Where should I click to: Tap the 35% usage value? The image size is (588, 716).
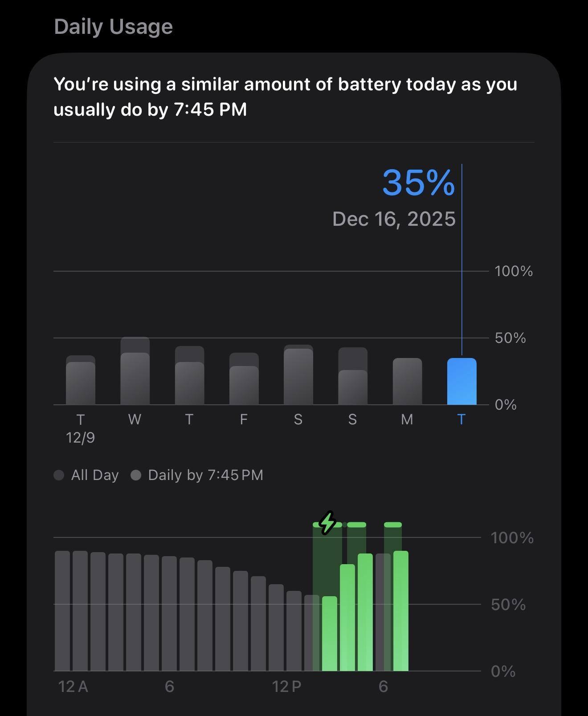(418, 183)
